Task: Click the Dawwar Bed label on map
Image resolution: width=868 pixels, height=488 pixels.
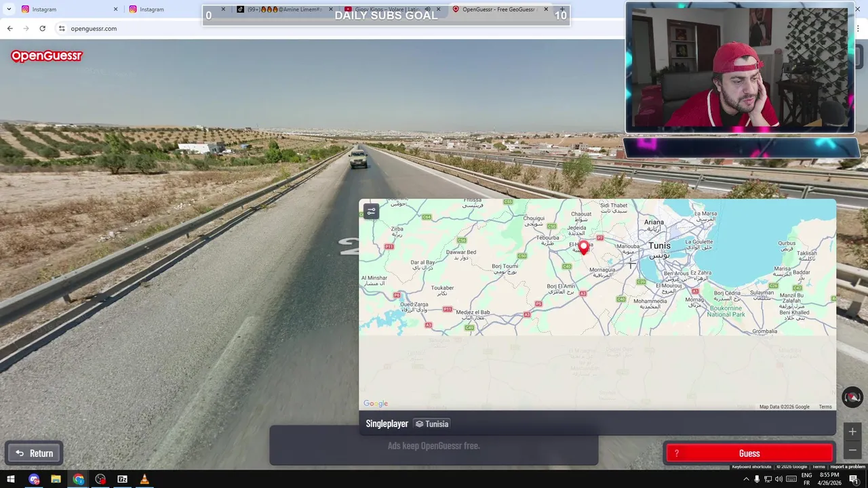Action: 461,252
